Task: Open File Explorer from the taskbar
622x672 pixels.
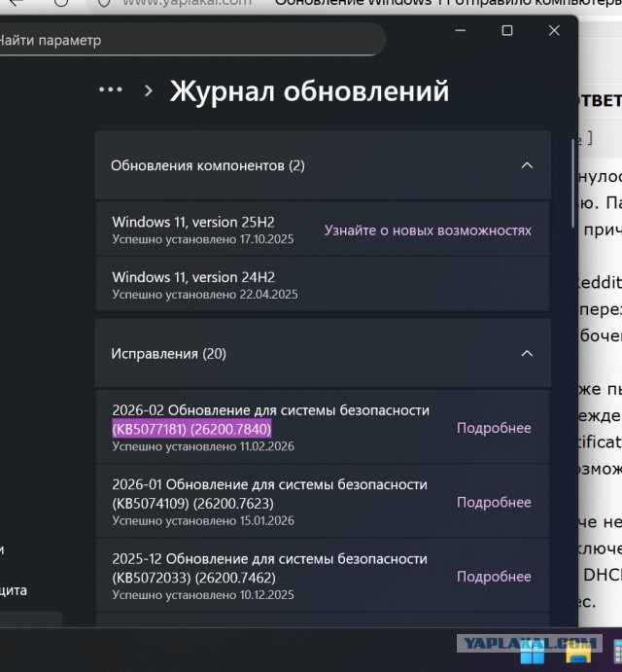Action: (x=578, y=654)
